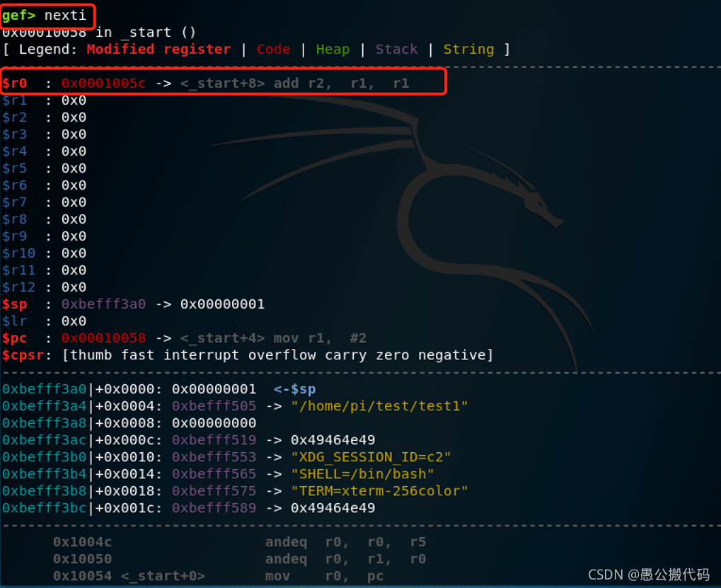Image resolution: width=721 pixels, height=588 pixels.
Task: Click the '_start ()' function name
Action: pos(158,32)
